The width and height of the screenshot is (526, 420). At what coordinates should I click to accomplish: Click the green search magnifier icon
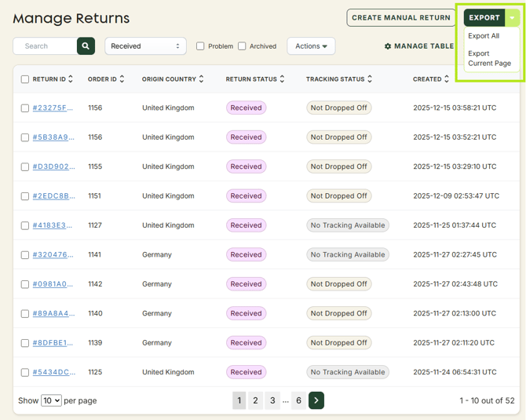[x=86, y=46]
